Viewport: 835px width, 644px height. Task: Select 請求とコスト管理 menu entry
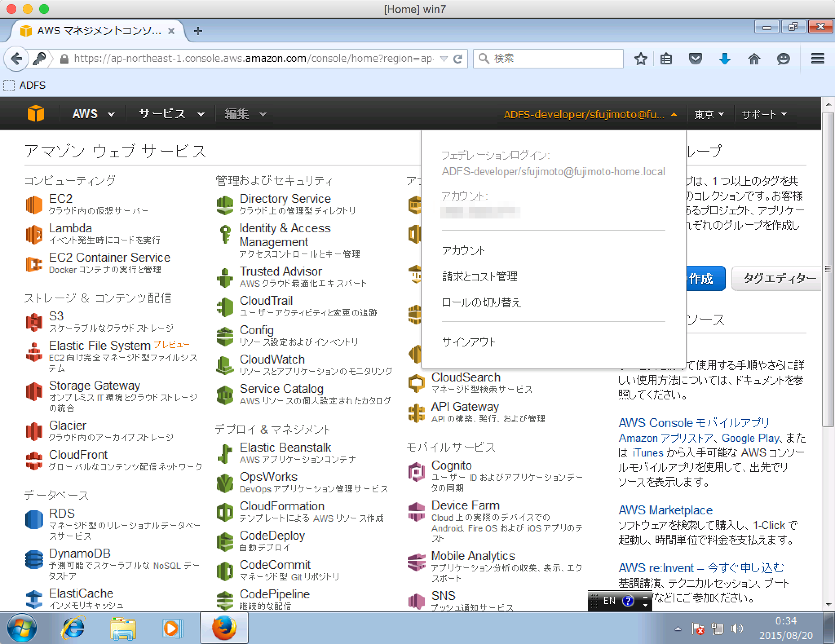(480, 277)
